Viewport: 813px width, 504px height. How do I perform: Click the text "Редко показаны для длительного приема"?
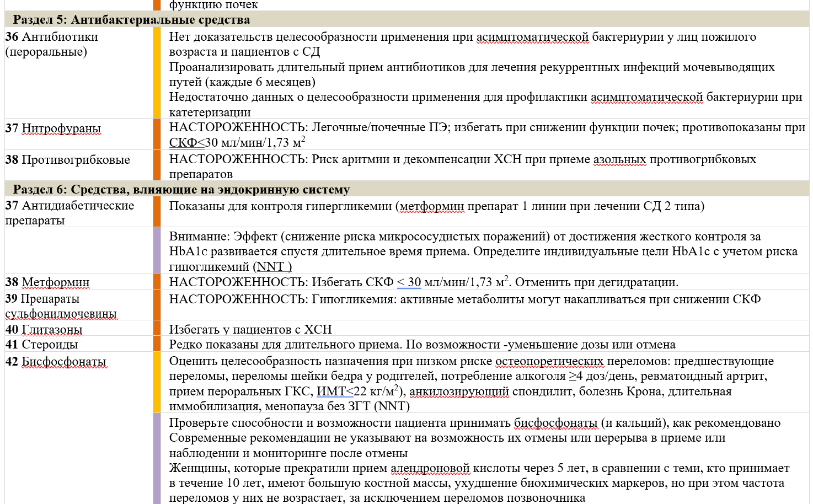pos(286,345)
